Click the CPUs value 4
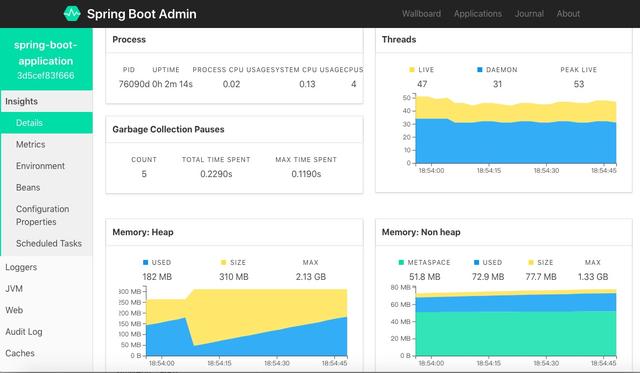The width and height of the screenshot is (640, 373). pos(353,84)
